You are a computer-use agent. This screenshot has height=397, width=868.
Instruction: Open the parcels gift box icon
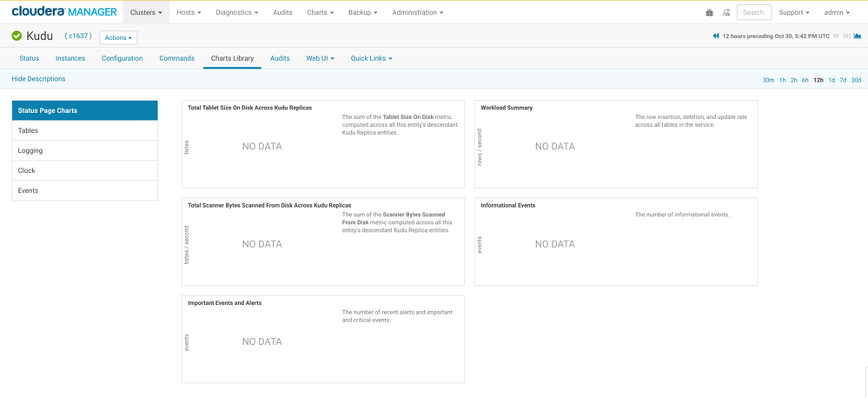point(709,12)
